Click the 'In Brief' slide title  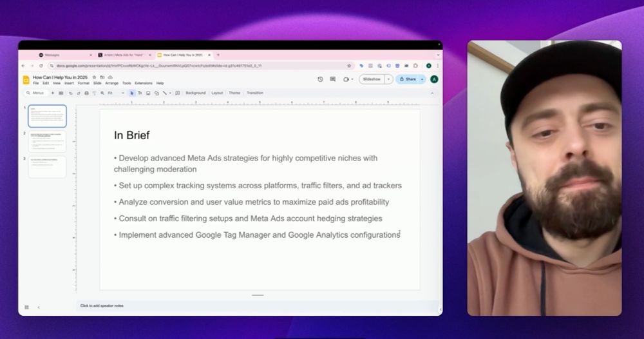point(132,135)
